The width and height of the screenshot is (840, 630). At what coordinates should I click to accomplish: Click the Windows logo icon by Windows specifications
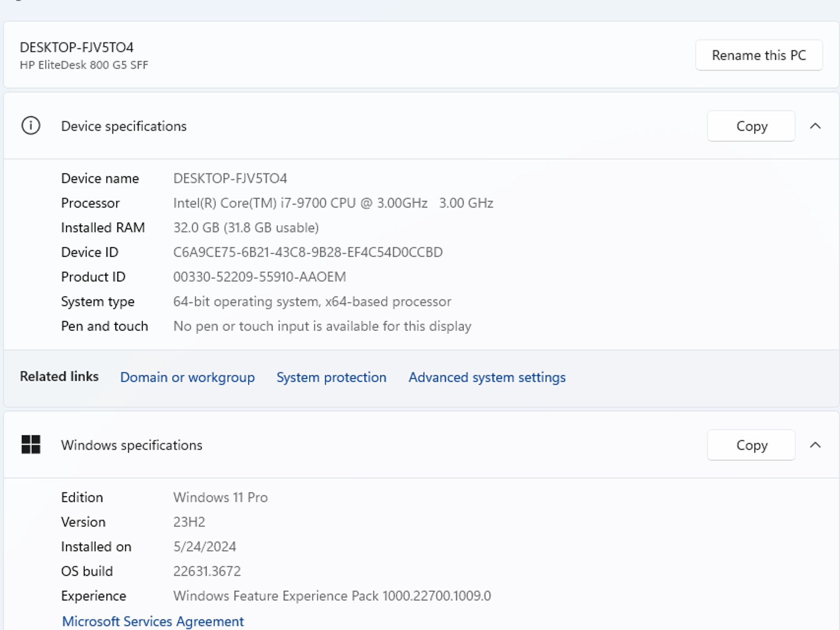click(31, 445)
